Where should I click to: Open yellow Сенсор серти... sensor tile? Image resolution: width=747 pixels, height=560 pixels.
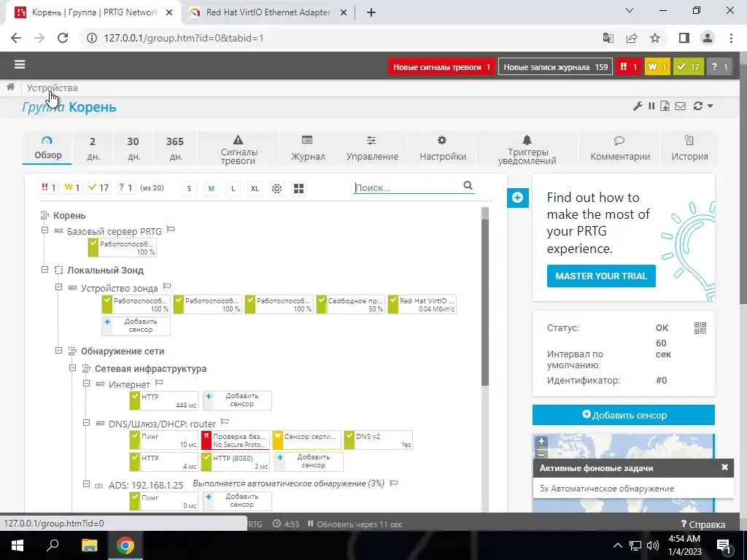[306, 440]
